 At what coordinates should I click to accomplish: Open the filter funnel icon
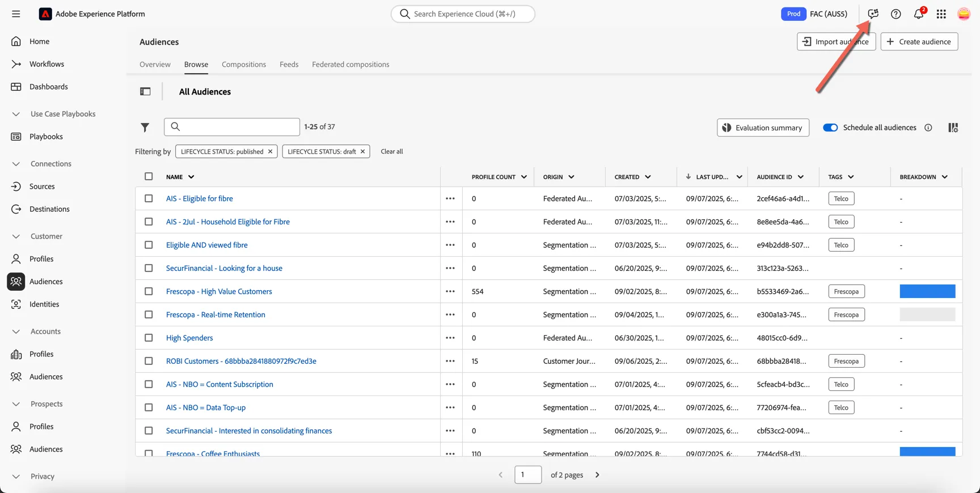coord(145,127)
